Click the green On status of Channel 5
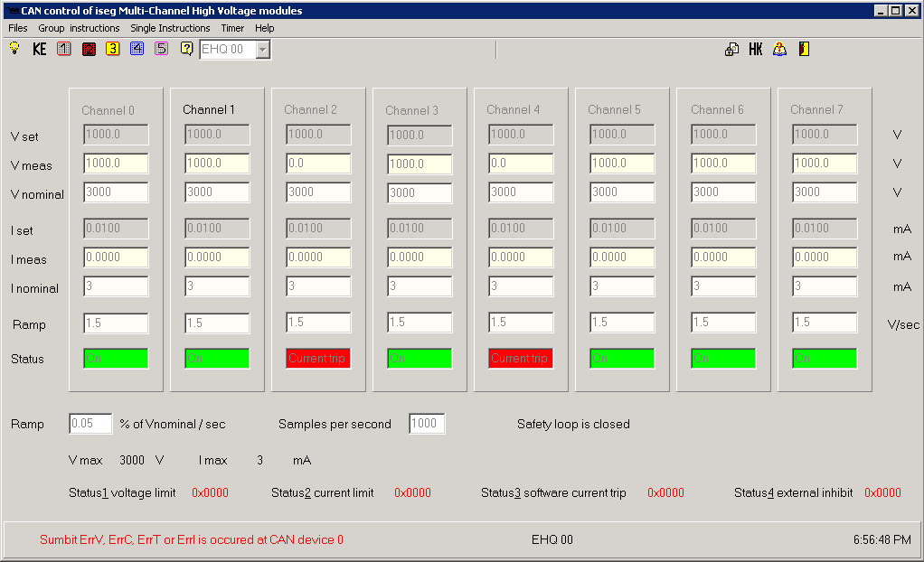 coord(622,358)
